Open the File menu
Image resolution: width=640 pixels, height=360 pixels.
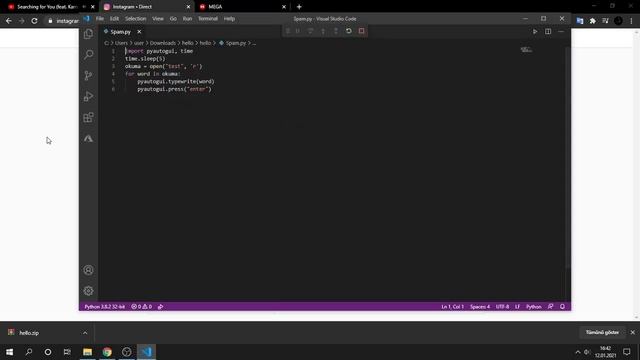100,19
